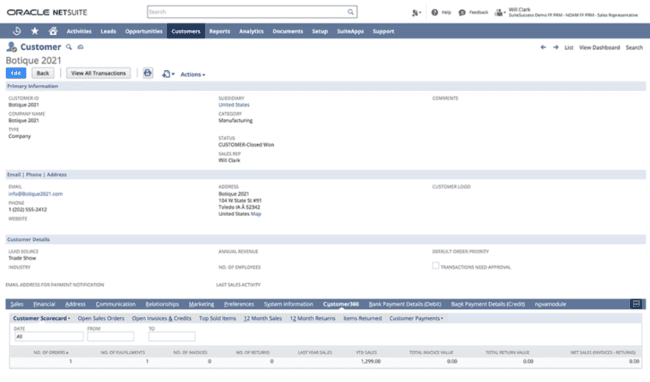Image resolution: width=650 pixels, height=382 pixels.
Task: Switch to the Relationships subtab
Action: [162, 304]
